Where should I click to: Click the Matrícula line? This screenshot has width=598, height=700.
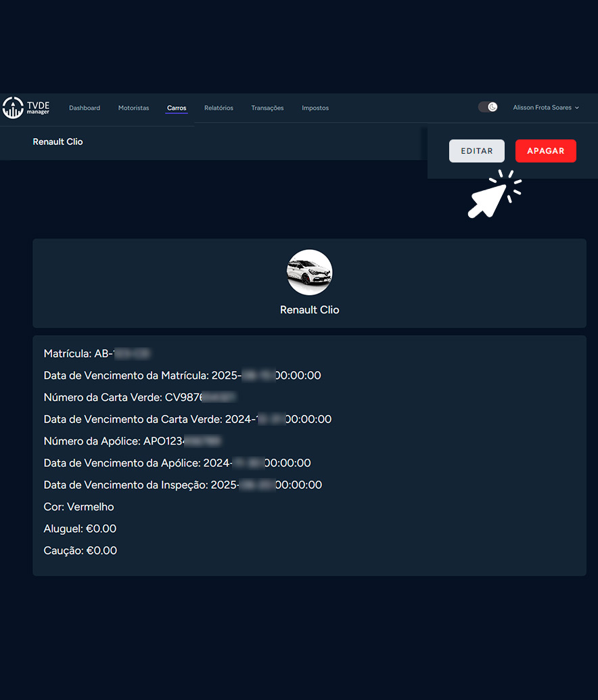point(96,353)
